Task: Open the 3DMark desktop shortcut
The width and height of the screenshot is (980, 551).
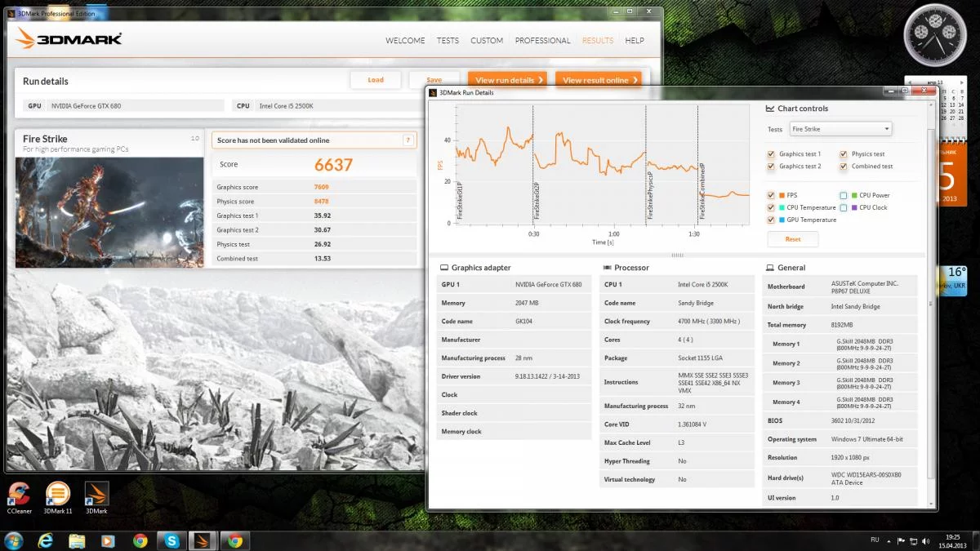Action: [96, 497]
